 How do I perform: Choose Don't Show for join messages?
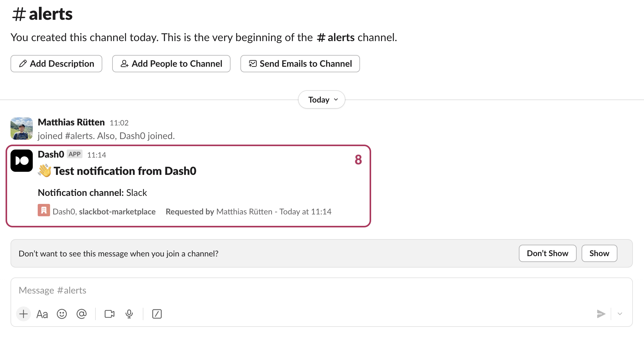pos(547,253)
